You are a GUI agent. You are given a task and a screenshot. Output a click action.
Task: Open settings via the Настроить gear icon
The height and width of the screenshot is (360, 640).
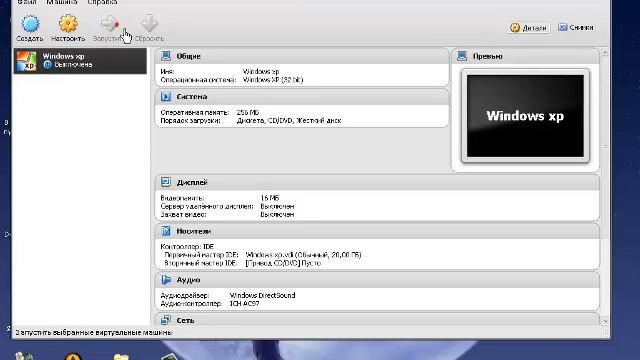click(68, 23)
